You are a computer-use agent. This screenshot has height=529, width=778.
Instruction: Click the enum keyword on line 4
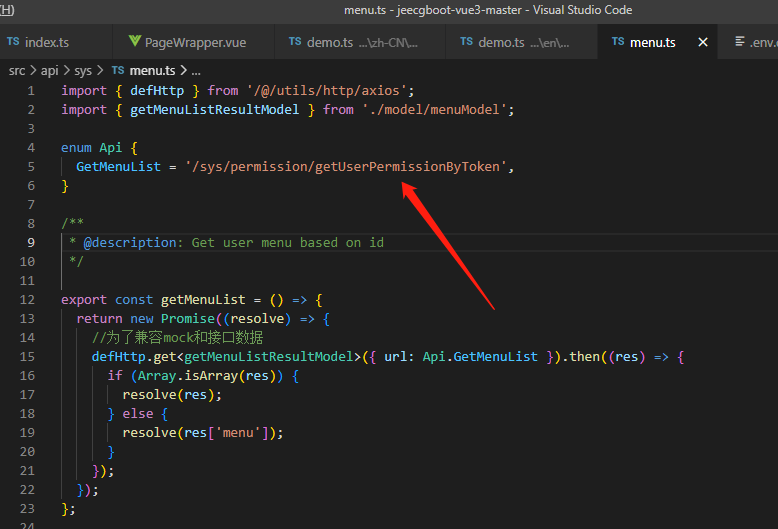click(x=76, y=148)
